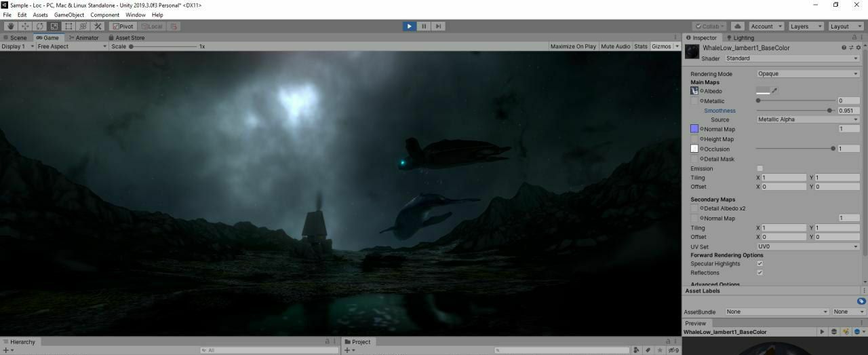Image resolution: width=868 pixels, height=355 pixels.
Task: Toggle the Local/Global handle rotation
Action: click(x=152, y=26)
